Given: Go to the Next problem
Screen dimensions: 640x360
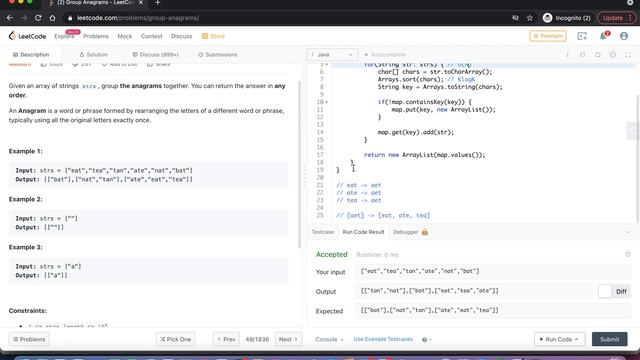Looking at the screenshot, I should click(x=288, y=340).
